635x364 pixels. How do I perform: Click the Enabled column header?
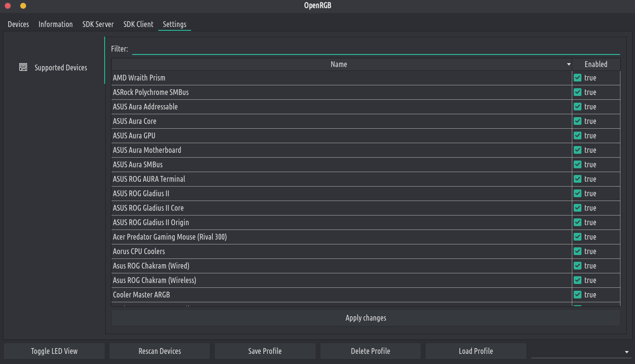coord(596,64)
